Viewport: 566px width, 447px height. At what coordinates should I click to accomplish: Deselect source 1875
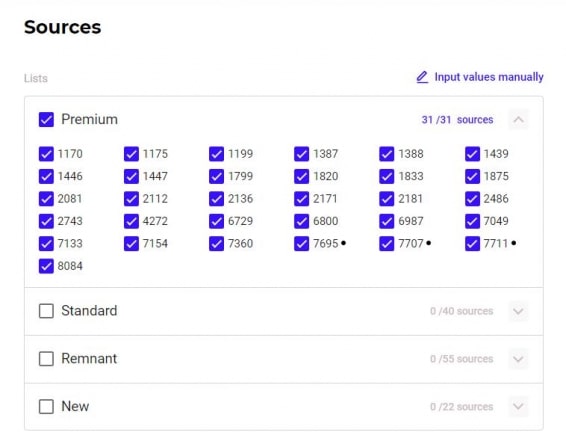coord(472,176)
